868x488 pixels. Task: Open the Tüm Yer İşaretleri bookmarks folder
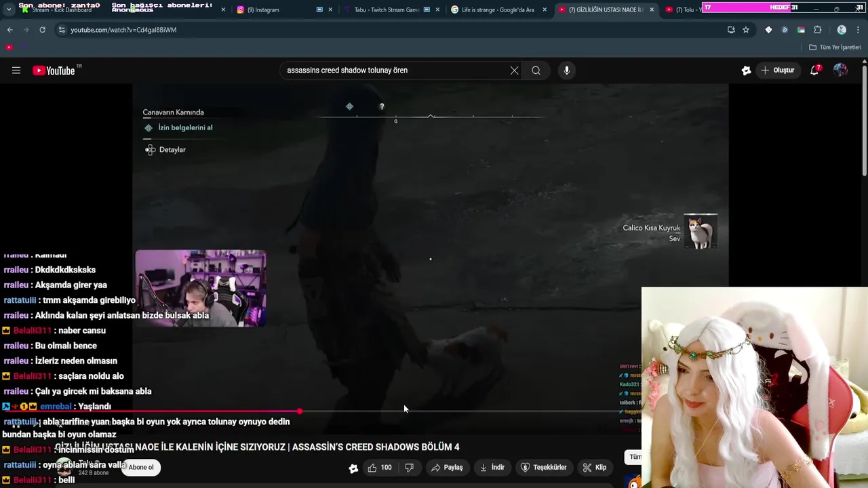pyautogui.click(x=835, y=47)
